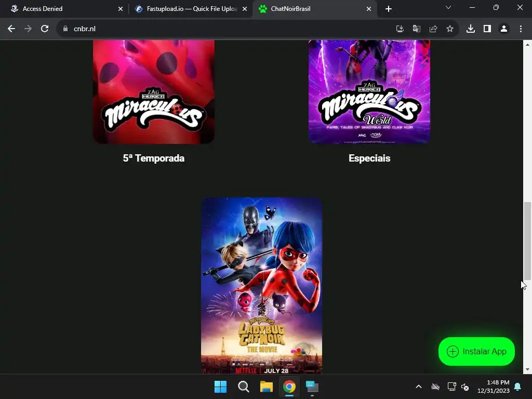Install the app via address bar icon
This screenshot has width=532, height=399.
400,29
